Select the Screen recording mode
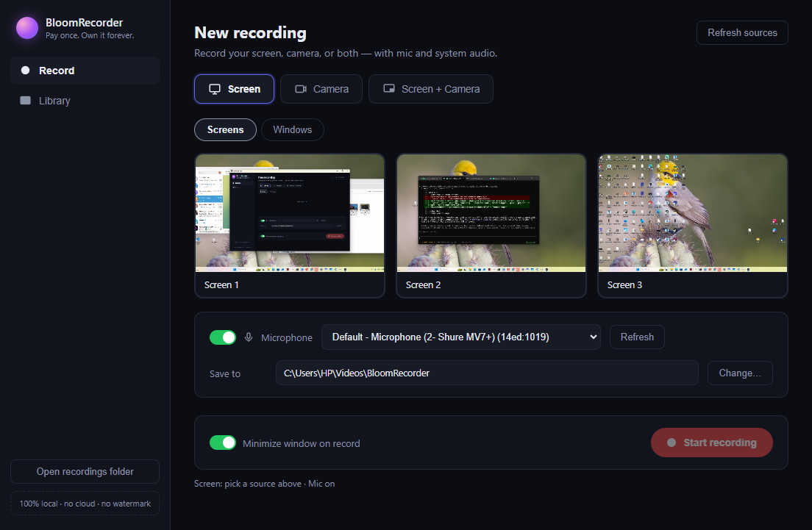This screenshot has width=812, height=530. click(234, 89)
